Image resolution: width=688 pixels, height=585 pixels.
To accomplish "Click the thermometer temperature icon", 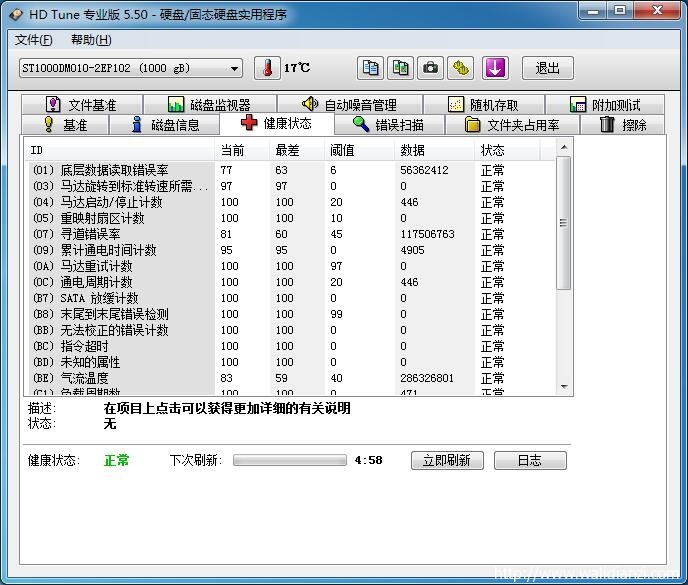I will point(267,68).
